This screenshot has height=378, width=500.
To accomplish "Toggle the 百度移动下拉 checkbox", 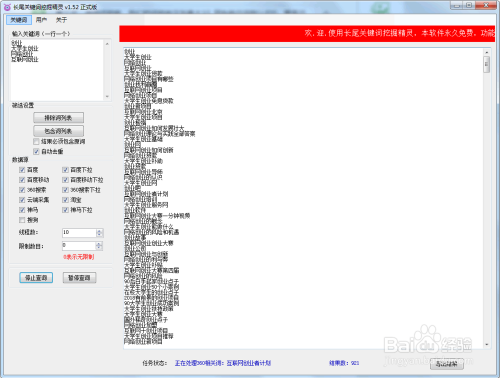I will coord(65,180).
